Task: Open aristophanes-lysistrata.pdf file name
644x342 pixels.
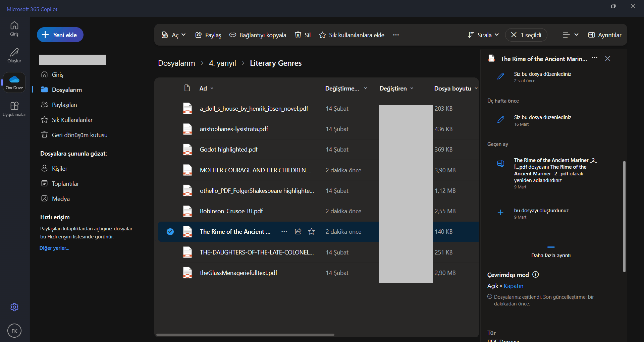Action: coord(234,129)
